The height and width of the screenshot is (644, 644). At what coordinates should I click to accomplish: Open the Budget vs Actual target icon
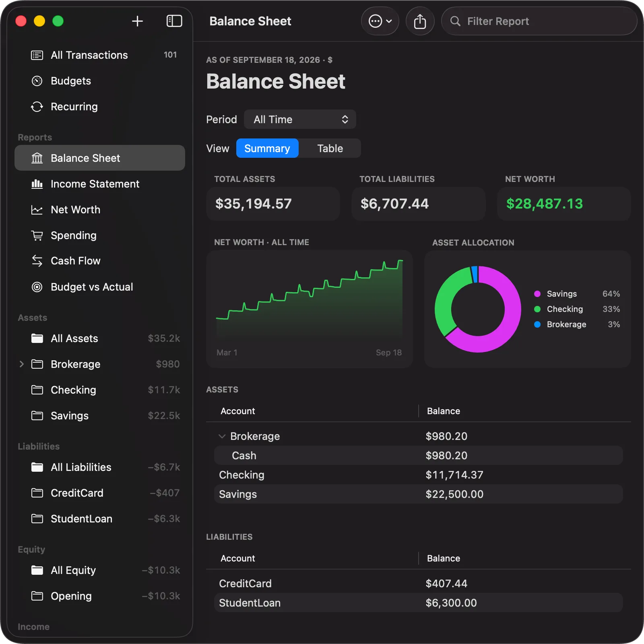tap(37, 287)
